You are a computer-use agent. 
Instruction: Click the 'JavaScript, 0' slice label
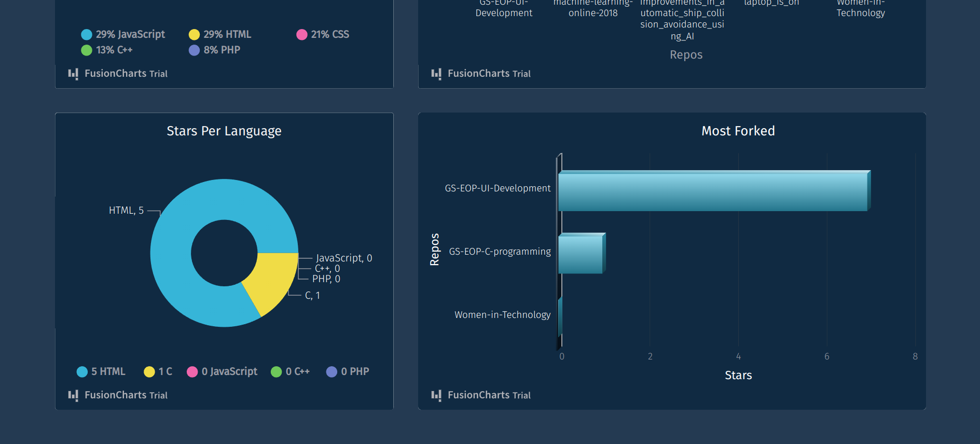(x=344, y=258)
